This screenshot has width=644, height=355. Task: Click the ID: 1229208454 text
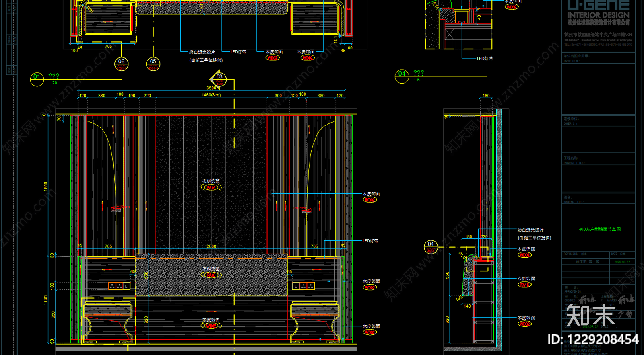pyautogui.click(x=593, y=339)
